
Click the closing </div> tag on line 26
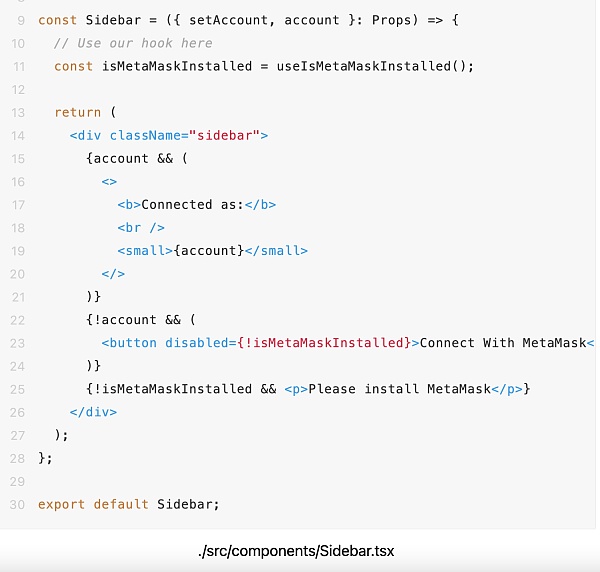point(93,411)
